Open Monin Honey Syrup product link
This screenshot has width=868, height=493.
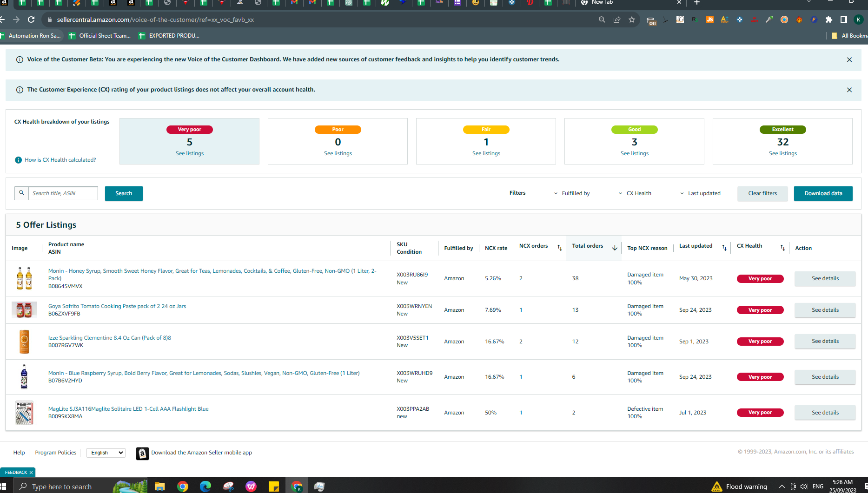[x=212, y=275]
